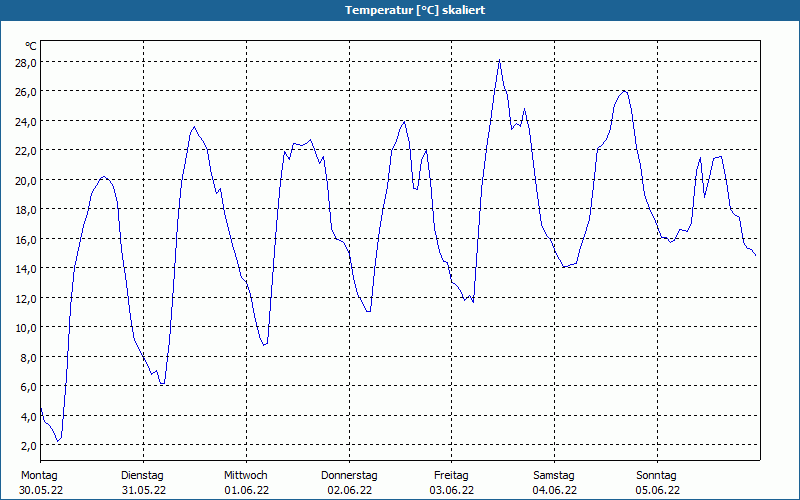Select the 2,0 axis label
The height and width of the screenshot is (500, 800).
[29, 446]
